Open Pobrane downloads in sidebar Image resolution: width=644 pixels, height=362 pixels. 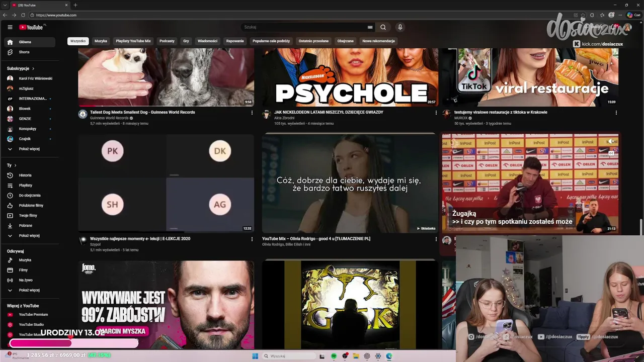point(30,226)
